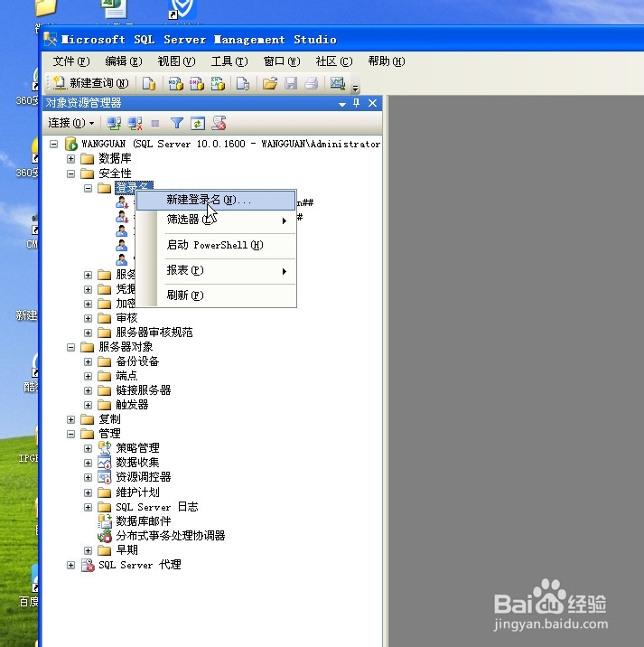Expand the 复制 folder
644x647 pixels.
point(71,419)
